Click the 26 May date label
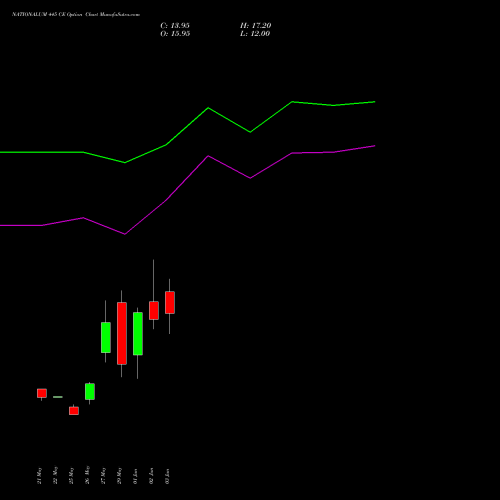500x500 pixels. 87,476
